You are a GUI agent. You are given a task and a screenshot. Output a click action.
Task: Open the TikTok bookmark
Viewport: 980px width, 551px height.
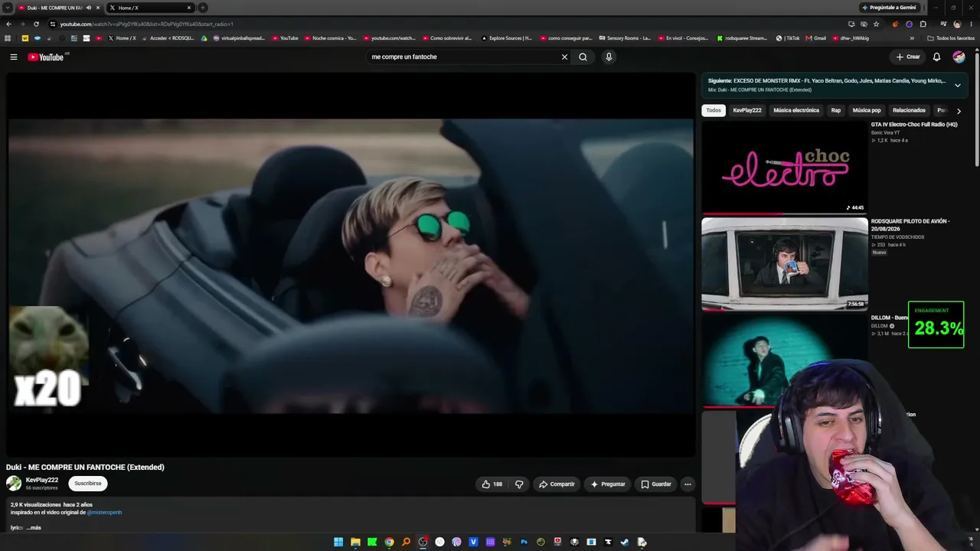[x=788, y=38]
